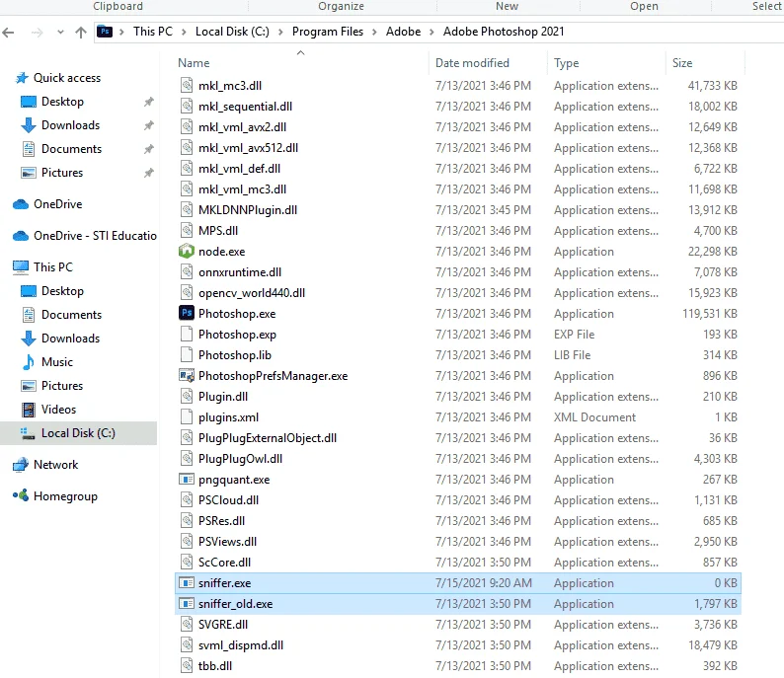Select the node.exe green hexagon icon

click(x=186, y=252)
